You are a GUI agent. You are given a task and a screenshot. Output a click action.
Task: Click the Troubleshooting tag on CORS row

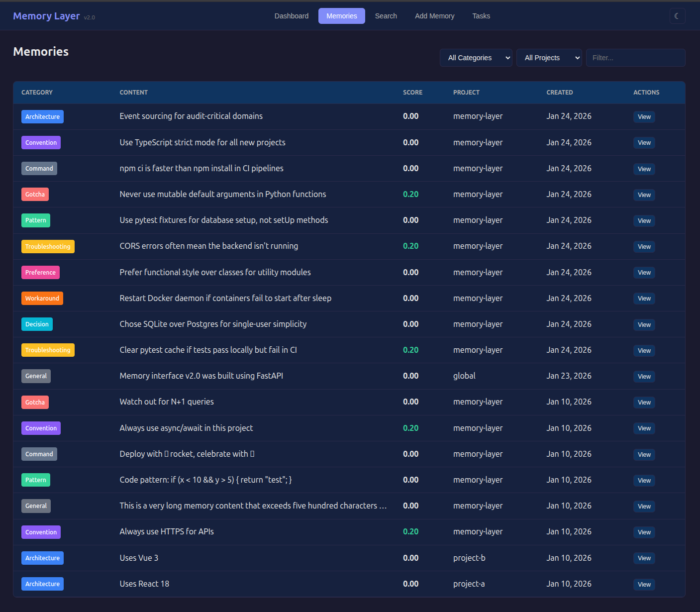click(48, 246)
